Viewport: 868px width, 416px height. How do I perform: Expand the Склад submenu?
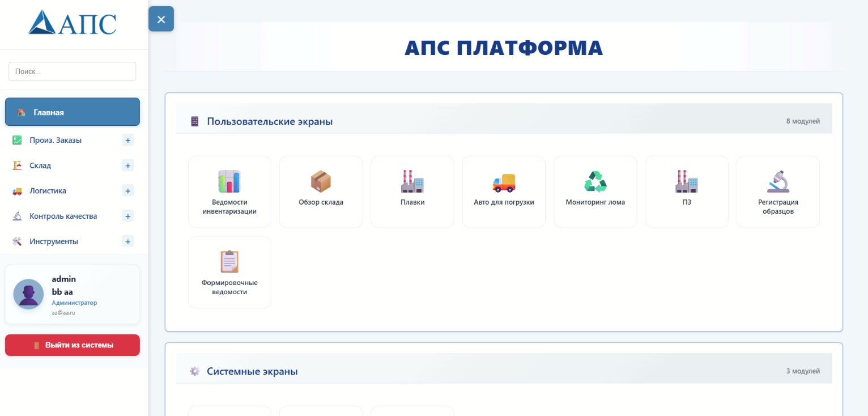tap(128, 165)
